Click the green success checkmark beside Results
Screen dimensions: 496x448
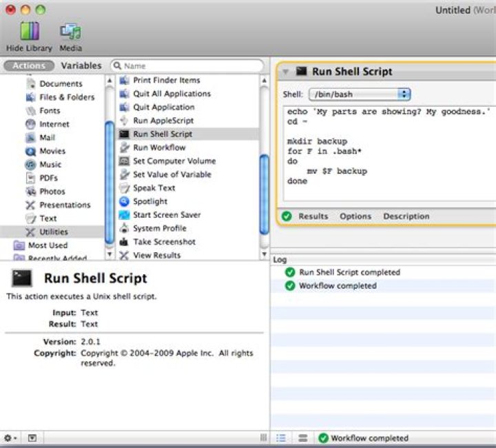(x=287, y=216)
